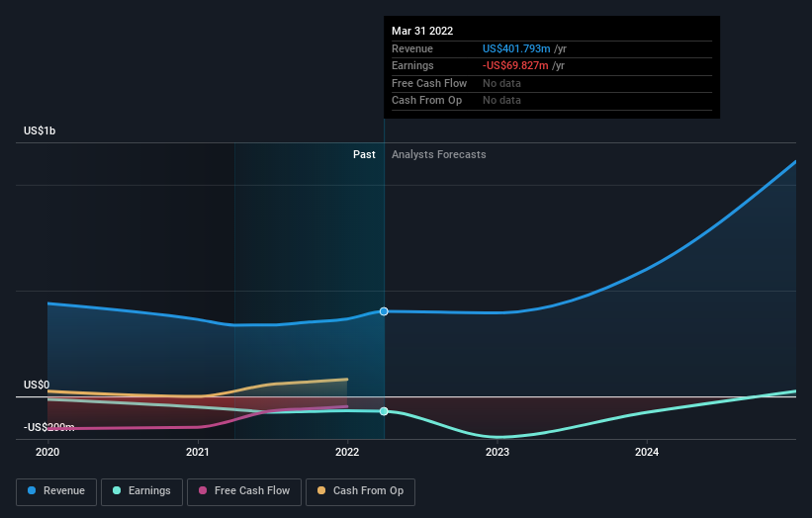Click the -US$200m y-axis label
Image resolution: width=812 pixels, height=518 pixels.
[x=48, y=427]
